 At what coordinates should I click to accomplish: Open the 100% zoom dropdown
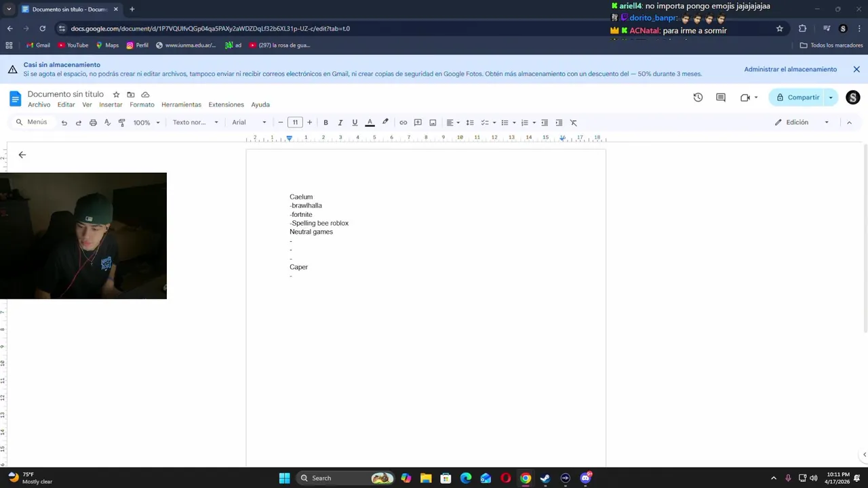click(x=146, y=123)
